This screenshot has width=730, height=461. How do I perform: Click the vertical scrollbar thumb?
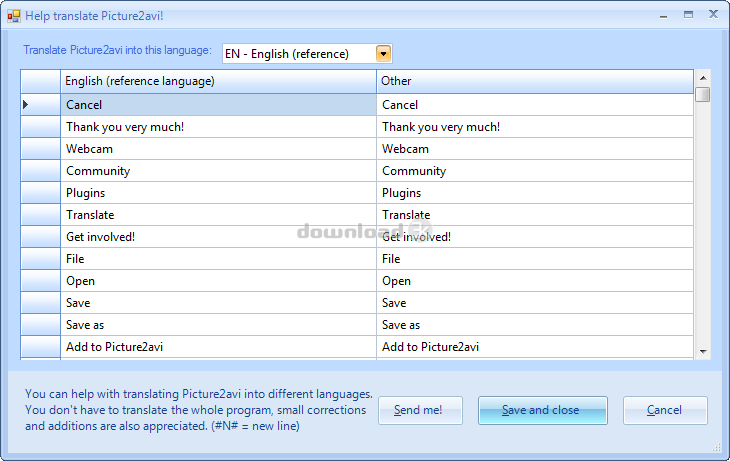coord(703,94)
